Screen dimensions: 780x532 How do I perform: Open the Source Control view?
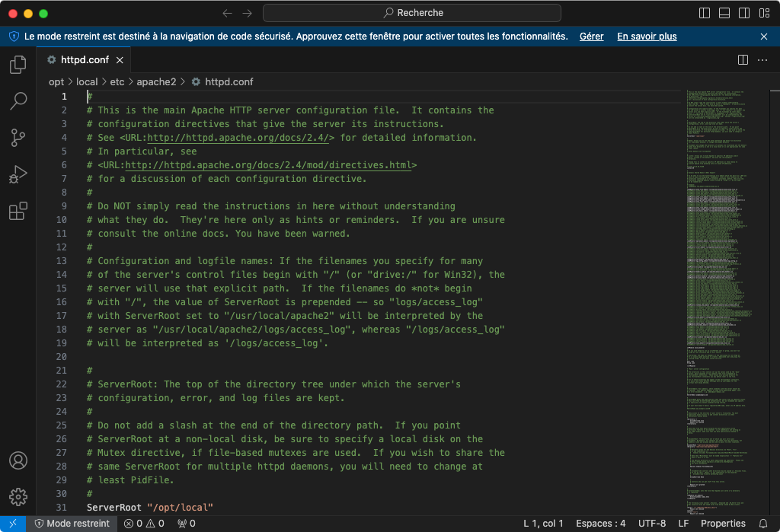tap(18, 138)
